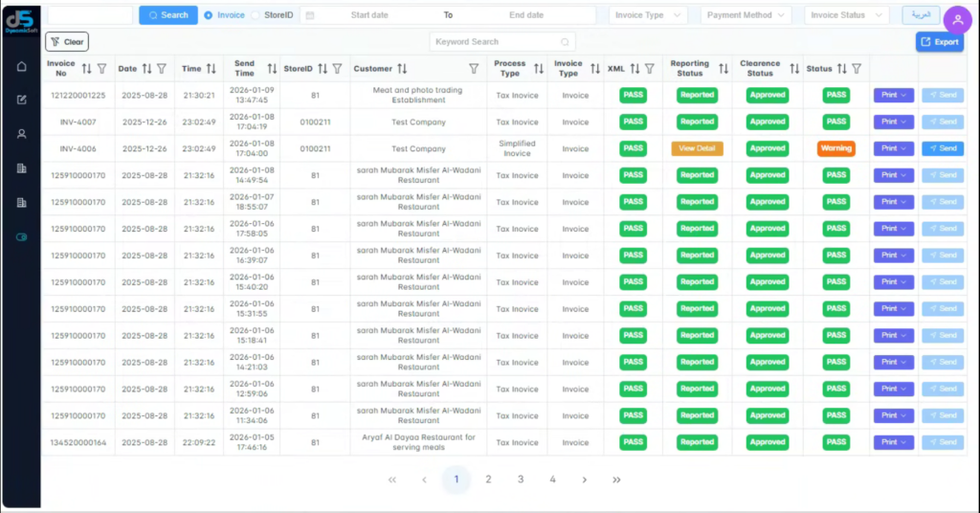Filter the XML column
This screenshot has height=513, width=980.
click(x=649, y=69)
